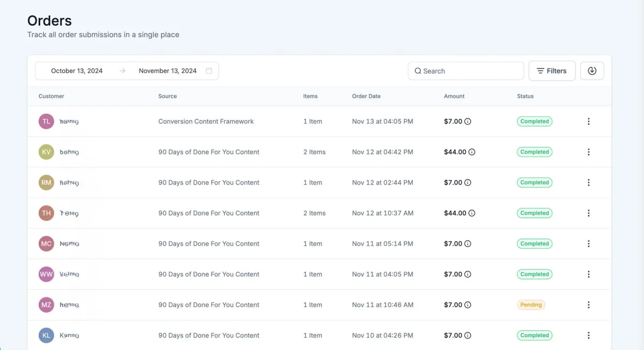Click info icon next to KV's $44.00 amount
Image resolution: width=644 pixels, height=350 pixels.
[x=472, y=152]
